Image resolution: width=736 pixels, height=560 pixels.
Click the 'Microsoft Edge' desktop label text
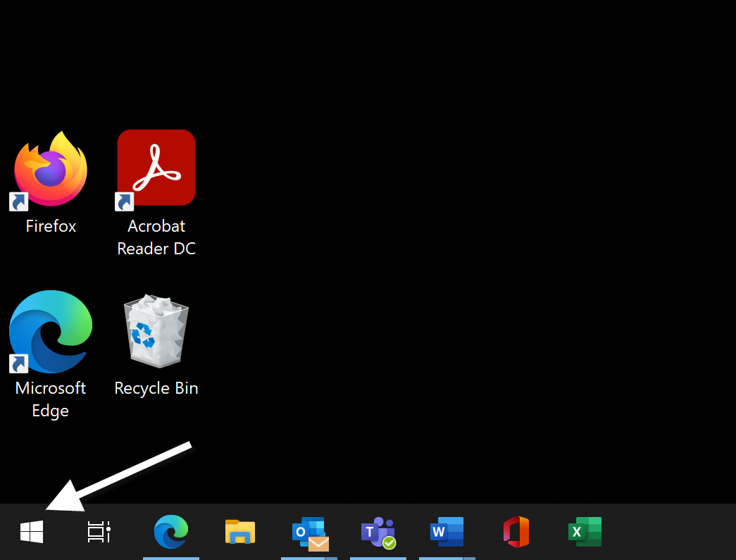click(x=50, y=399)
